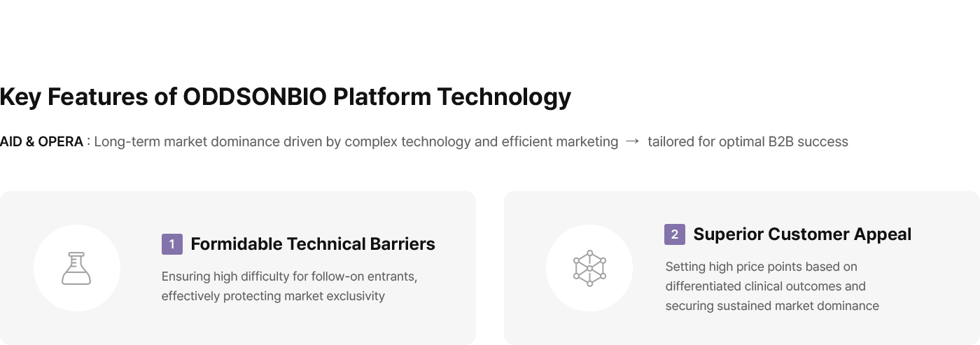
Task: Open the 'Superior Customer Appeal' title
Action: coord(802,234)
